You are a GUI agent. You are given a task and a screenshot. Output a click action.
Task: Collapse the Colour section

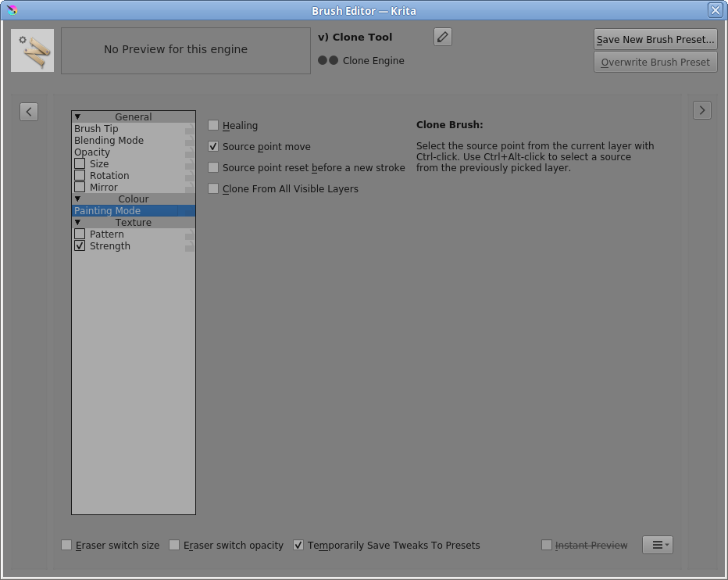pyautogui.click(x=77, y=199)
